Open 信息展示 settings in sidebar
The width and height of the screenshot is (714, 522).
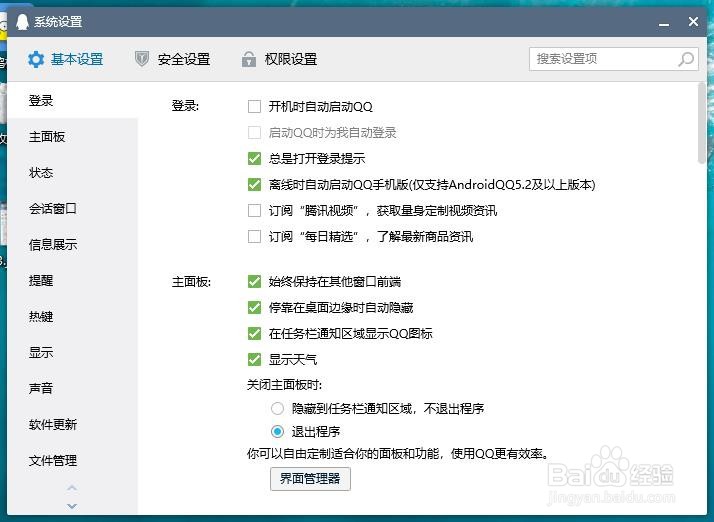click(73, 244)
